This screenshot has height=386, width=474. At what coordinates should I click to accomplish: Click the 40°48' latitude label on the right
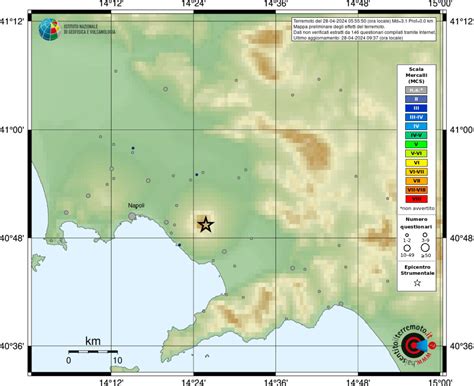tap(461, 238)
